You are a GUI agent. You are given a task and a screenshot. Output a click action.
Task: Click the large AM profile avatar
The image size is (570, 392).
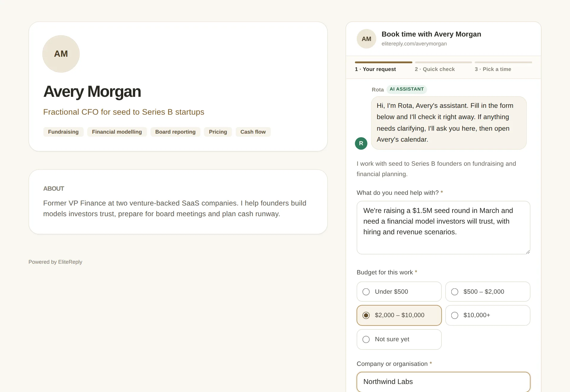61,54
